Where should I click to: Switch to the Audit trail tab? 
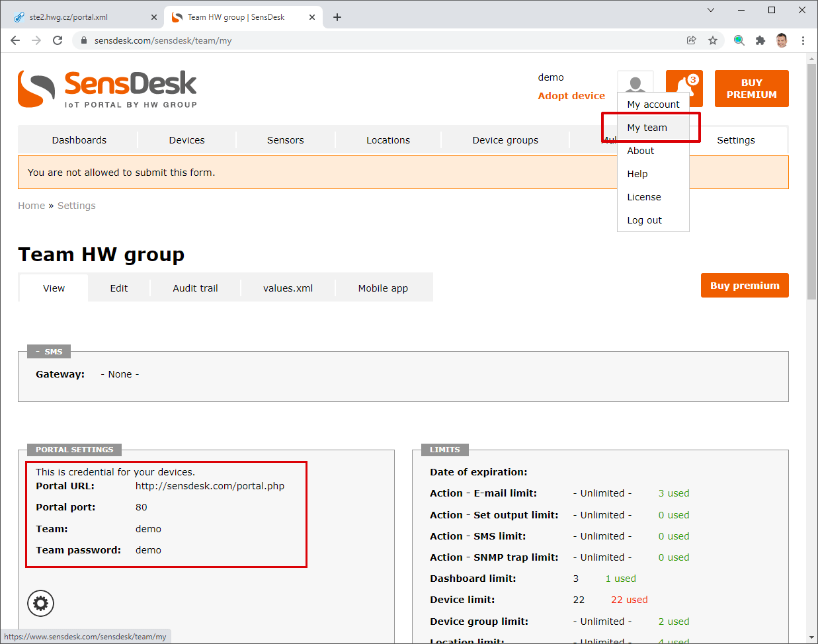coord(195,288)
